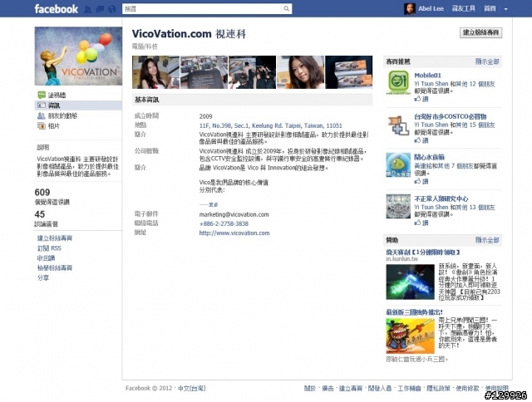The width and height of the screenshot is (532, 402).
Task: Subscribe via RSS link
Action: point(49,248)
